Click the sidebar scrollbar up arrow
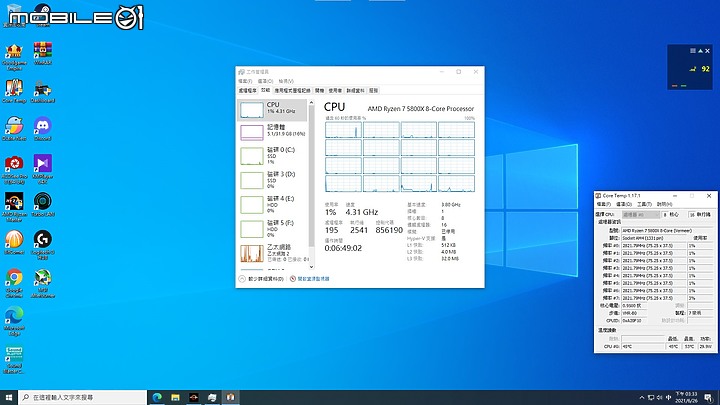 click(x=311, y=102)
